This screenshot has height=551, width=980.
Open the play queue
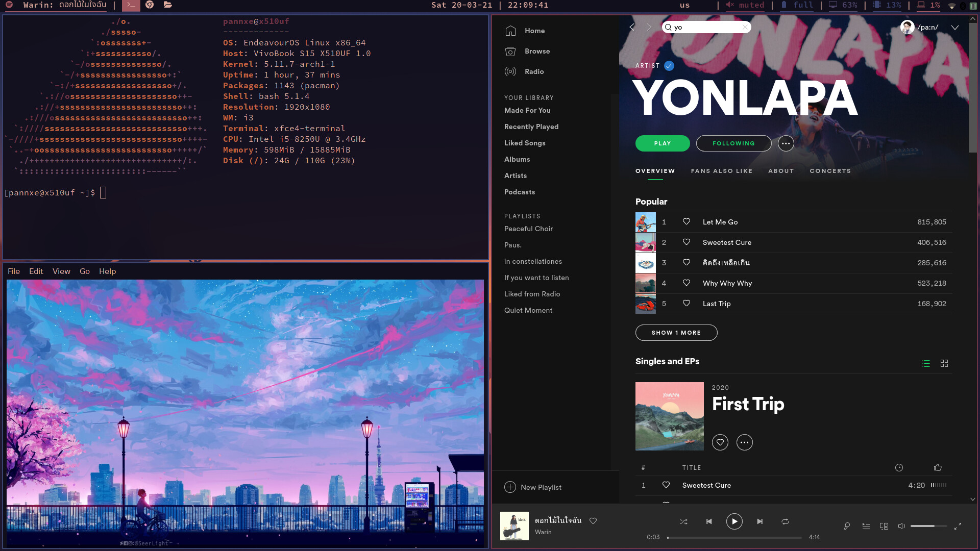point(866,526)
